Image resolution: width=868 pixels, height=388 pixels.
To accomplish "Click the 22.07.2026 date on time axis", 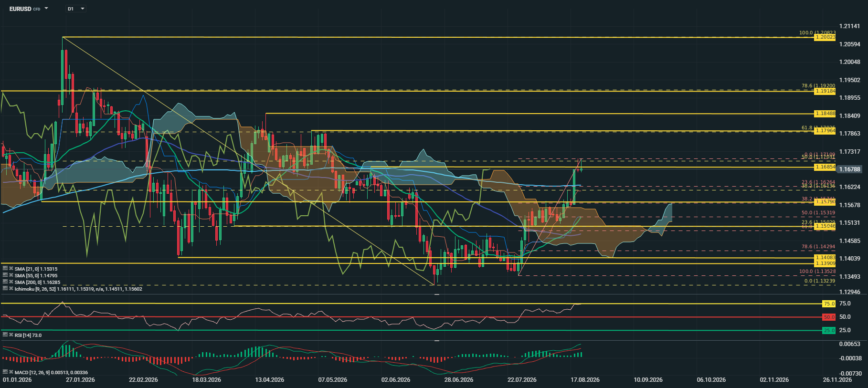I will coord(521,380).
